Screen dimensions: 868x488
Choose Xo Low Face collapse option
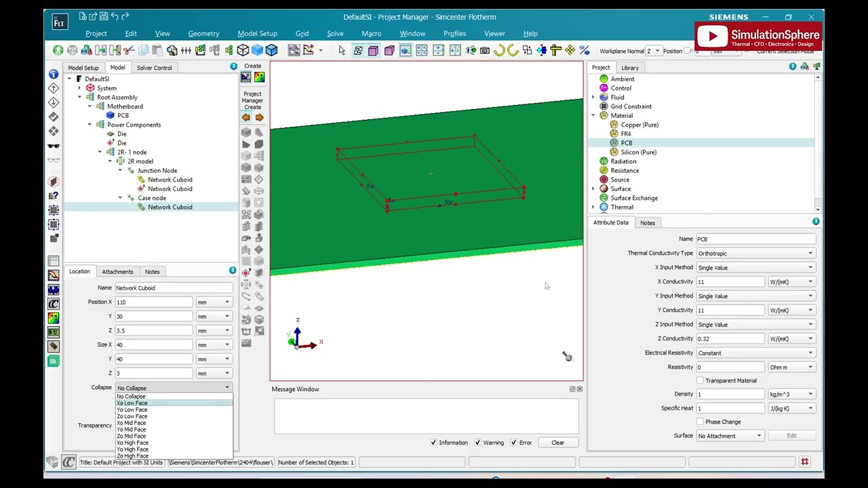click(174, 403)
